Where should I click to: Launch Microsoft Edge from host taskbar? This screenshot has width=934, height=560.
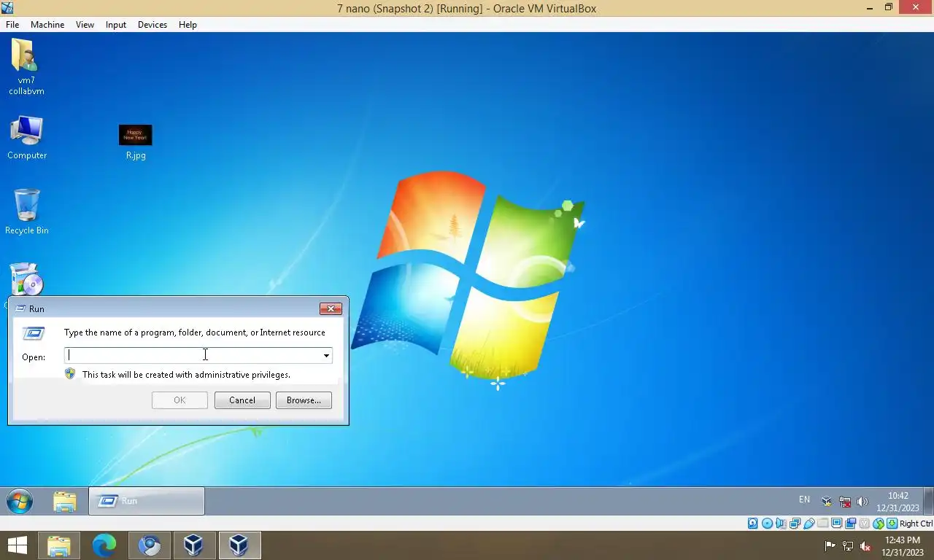pyautogui.click(x=104, y=545)
